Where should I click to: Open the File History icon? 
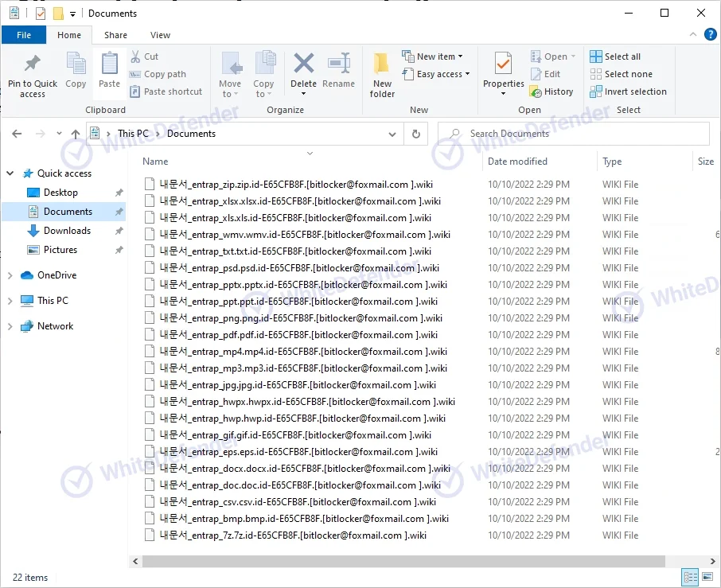click(x=551, y=92)
